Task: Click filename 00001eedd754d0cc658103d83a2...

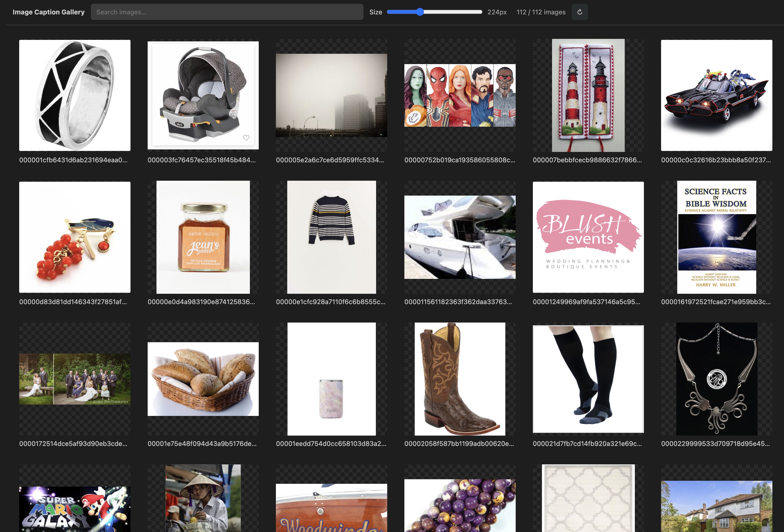Action: pyautogui.click(x=331, y=444)
